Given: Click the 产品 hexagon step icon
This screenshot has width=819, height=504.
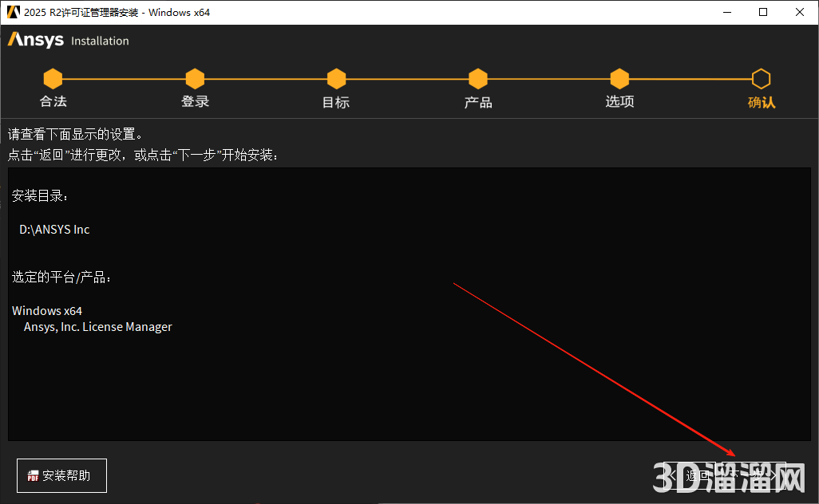Looking at the screenshot, I should click(477, 77).
